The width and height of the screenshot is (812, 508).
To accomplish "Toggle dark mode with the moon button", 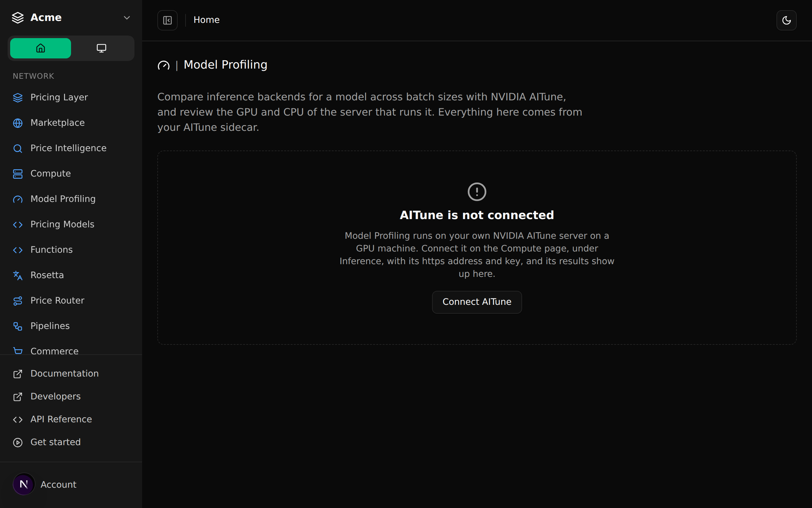I will [x=787, y=20].
